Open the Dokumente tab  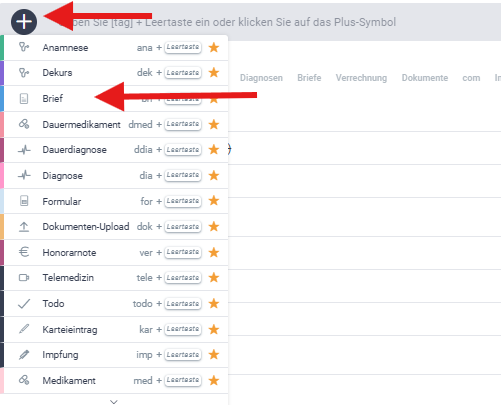[425, 78]
